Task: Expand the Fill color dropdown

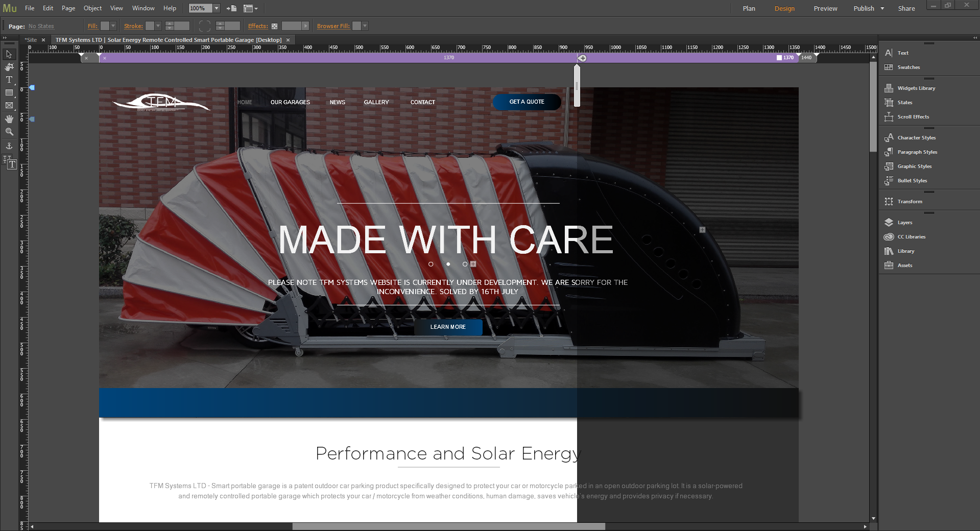Action: 113,26
